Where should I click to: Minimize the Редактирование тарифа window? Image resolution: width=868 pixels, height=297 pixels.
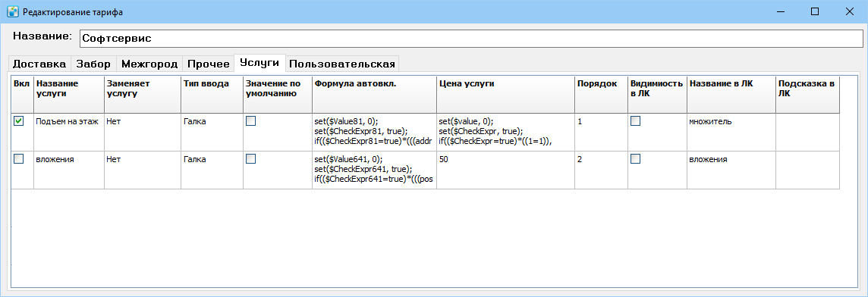coord(781,11)
